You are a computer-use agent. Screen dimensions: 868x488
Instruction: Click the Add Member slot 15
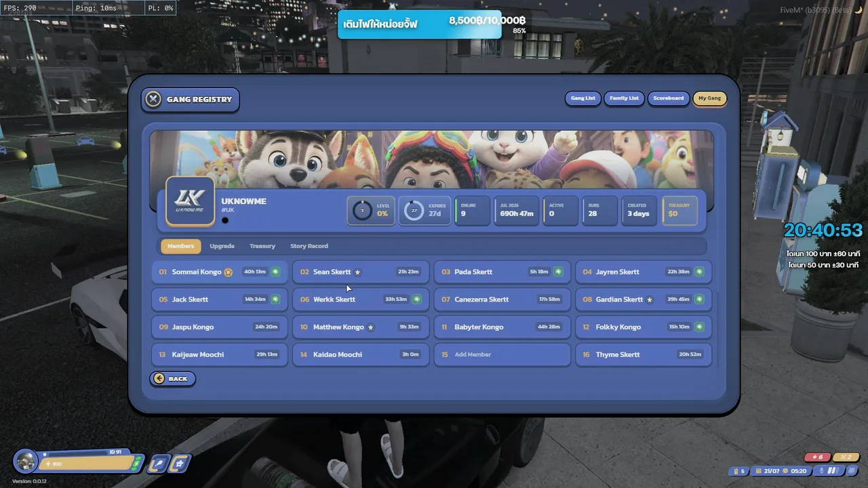[x=502, y=354]
